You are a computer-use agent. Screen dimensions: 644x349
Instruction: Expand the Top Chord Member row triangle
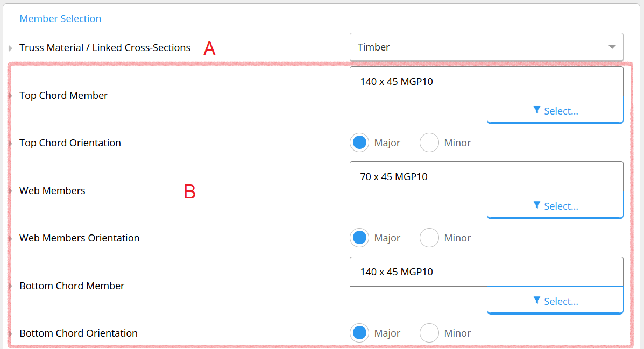(10, 96)
